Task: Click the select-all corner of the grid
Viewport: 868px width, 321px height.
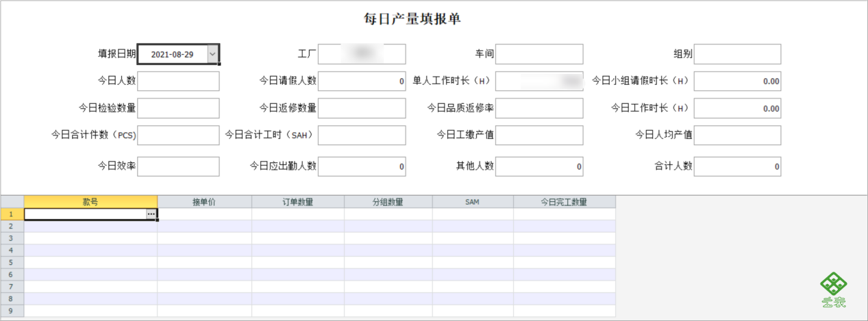Action: [x=12, y=202]
